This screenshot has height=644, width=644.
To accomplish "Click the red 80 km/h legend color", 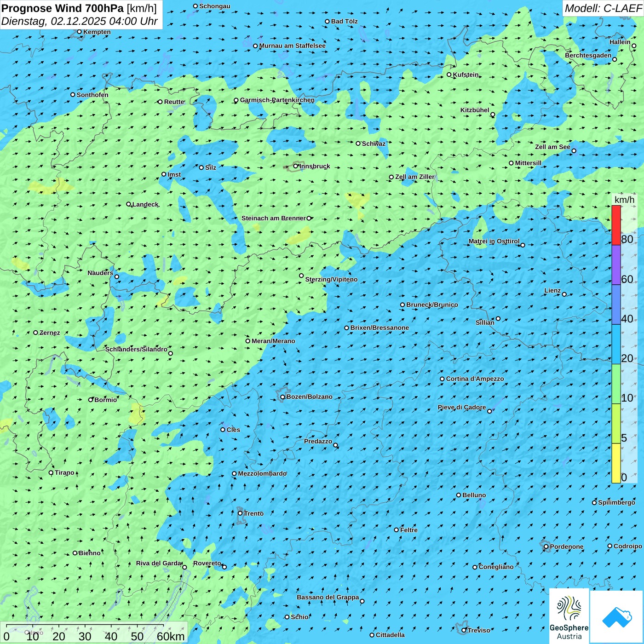I will pos(616,225).
